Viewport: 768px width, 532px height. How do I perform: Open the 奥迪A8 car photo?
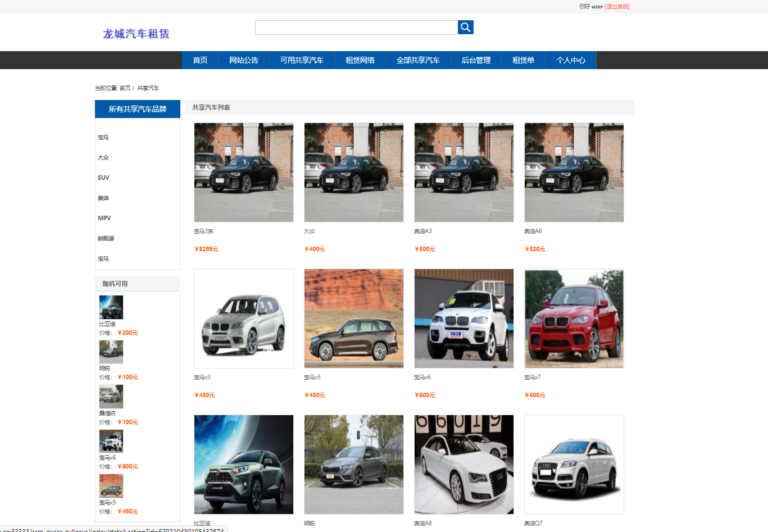(x=464, y=465)
